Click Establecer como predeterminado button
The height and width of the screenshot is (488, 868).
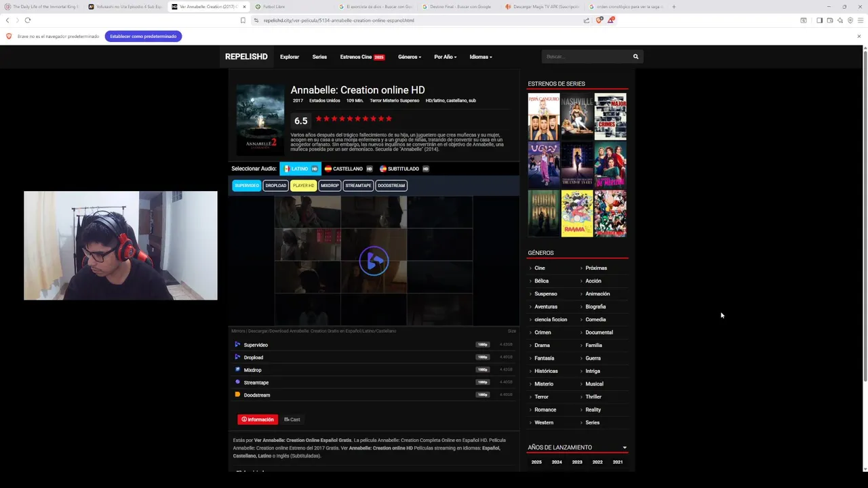[x=143, y=36]
